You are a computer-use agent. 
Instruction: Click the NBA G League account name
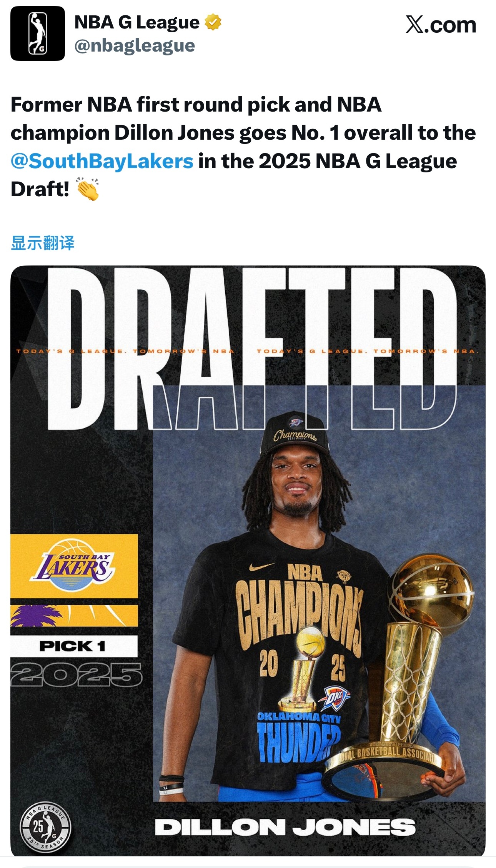click(x=137, y=22)
